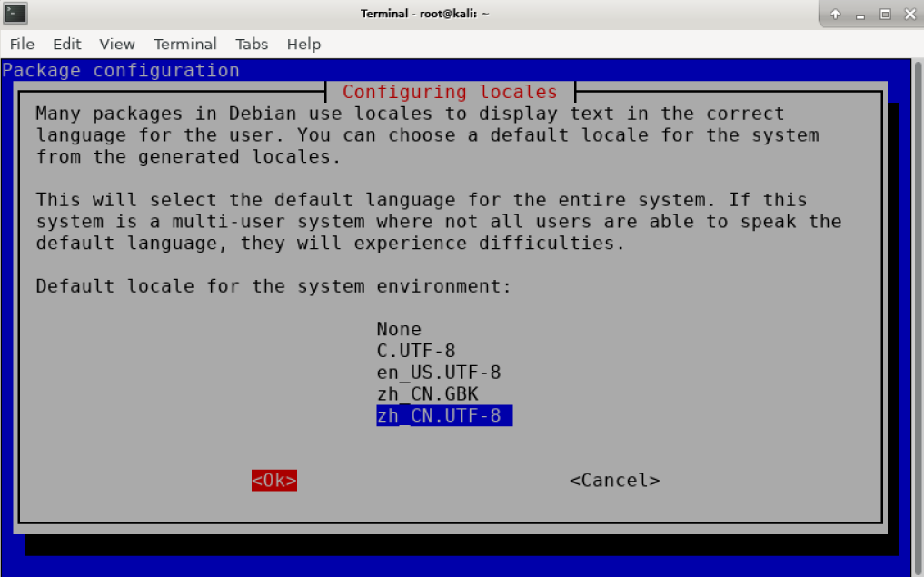Maximize the terminal window

(x=884, y=14)
